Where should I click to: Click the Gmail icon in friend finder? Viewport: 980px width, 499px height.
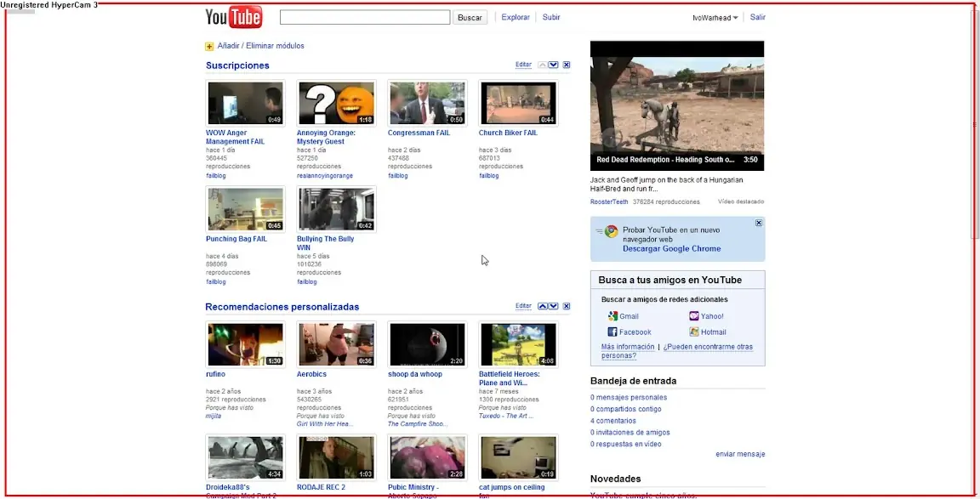coord(612,316)
